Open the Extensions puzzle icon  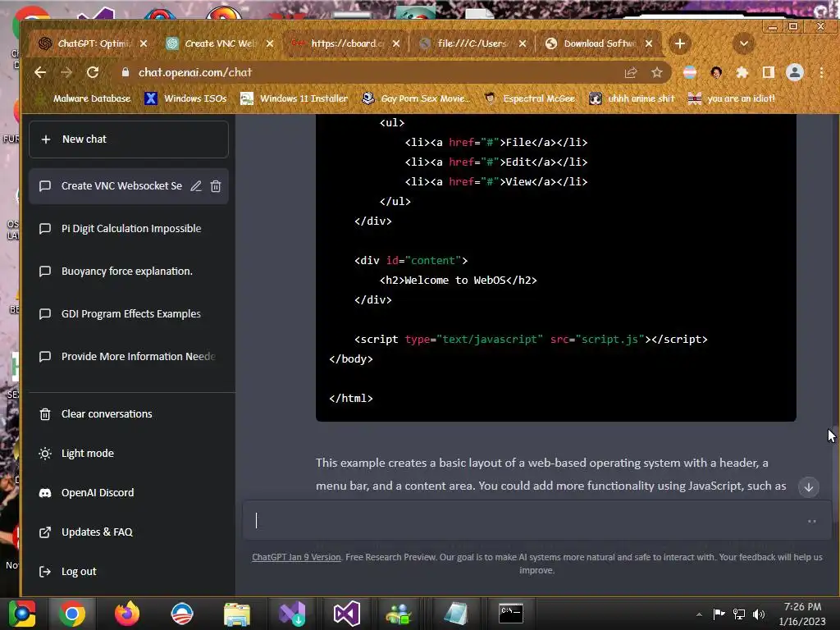click(x=742, y=72)
